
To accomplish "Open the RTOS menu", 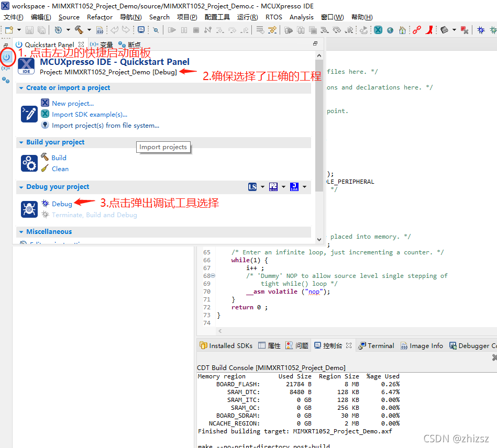I will point(273,17).
